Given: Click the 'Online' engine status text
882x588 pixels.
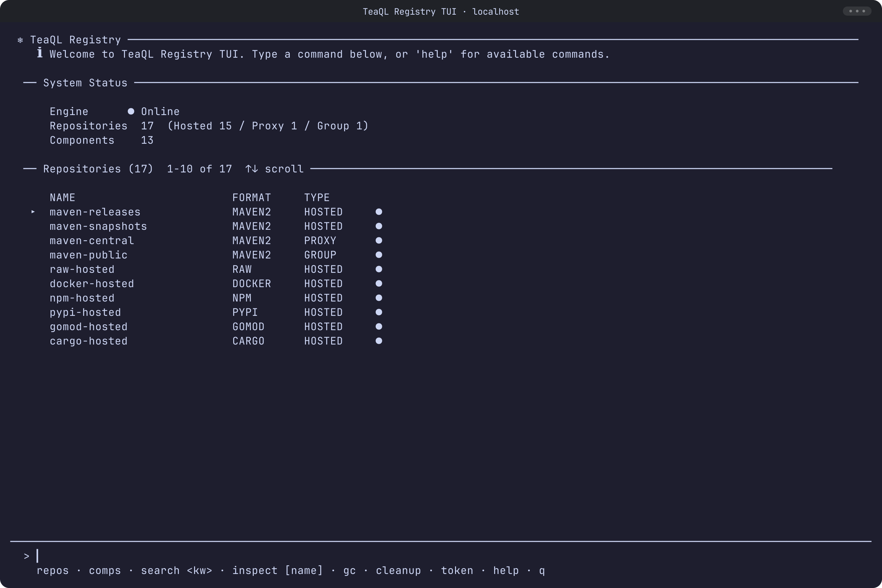Looking at the screenshot, I should (160, 112).
